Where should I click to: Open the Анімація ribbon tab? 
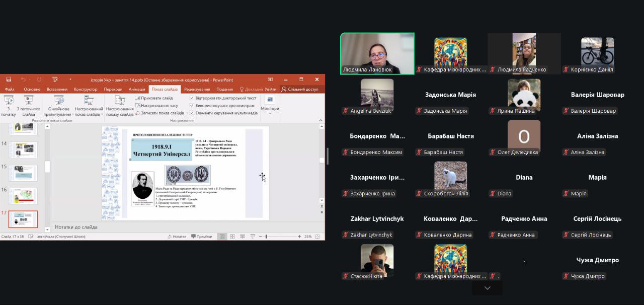[137, 89]
